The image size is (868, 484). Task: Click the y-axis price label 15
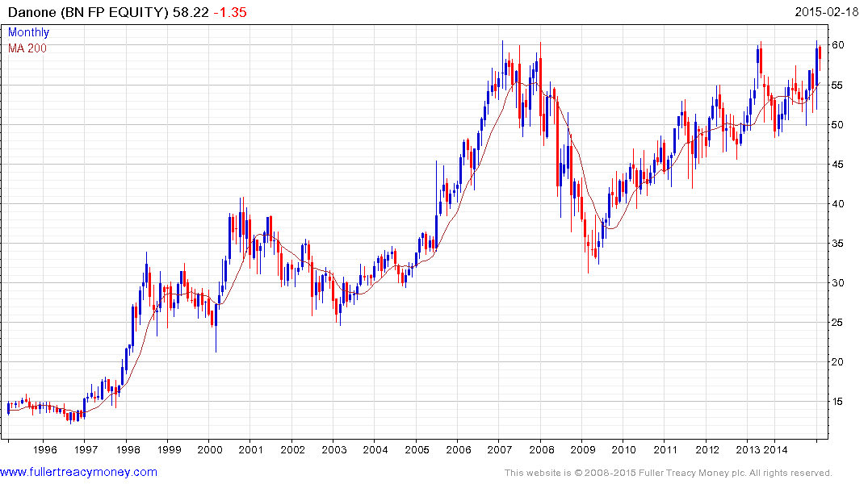point(838,402)
